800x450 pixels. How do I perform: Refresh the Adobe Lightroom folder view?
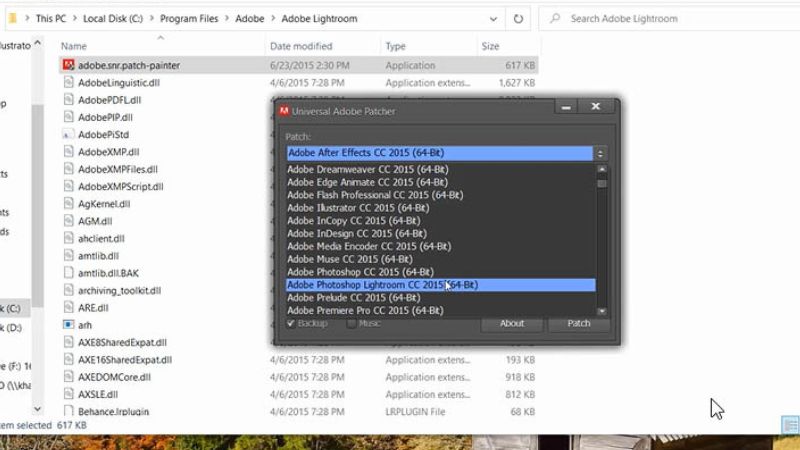(518, 19)
